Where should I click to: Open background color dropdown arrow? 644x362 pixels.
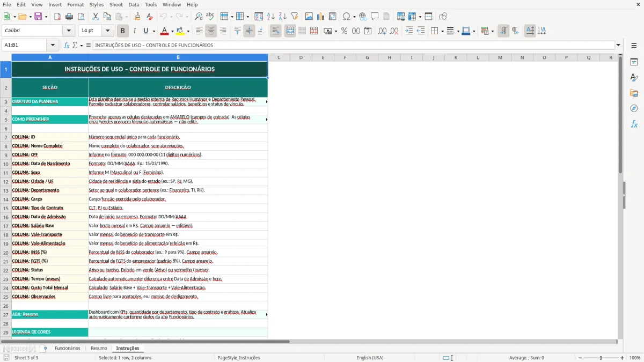pyautogui.click(x=188, y=31)
